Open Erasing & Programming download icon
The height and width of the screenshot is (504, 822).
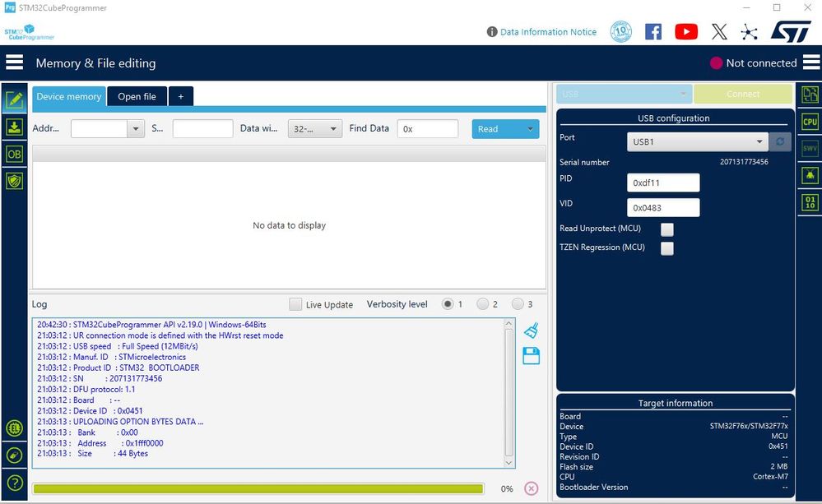[x=14, y=127]
